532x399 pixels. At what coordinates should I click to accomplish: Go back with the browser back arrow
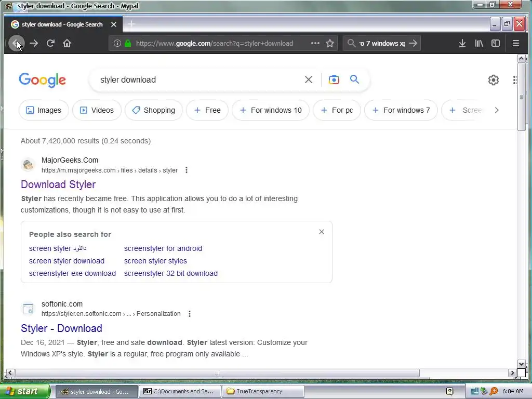click(x=16, y=44)
